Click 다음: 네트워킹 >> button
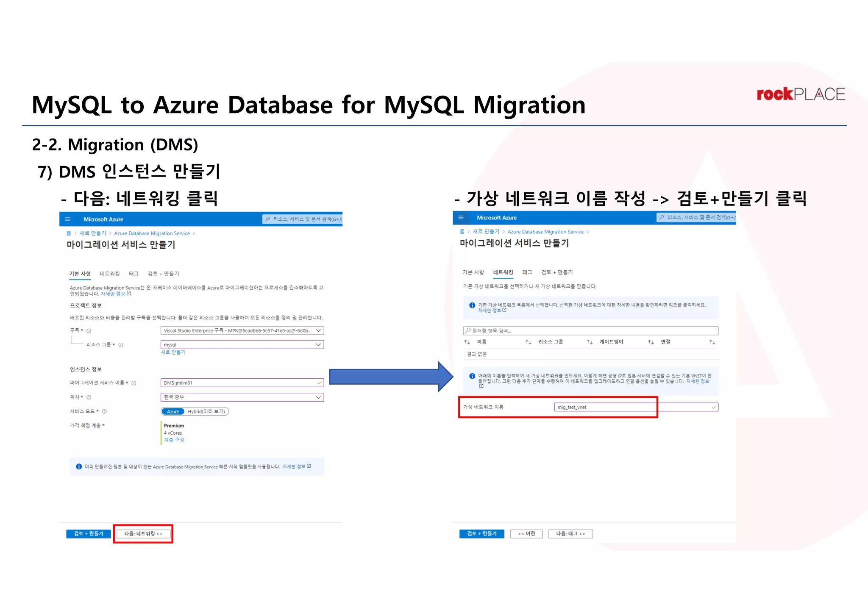868x613 pixels. click(x=143, y=534)
